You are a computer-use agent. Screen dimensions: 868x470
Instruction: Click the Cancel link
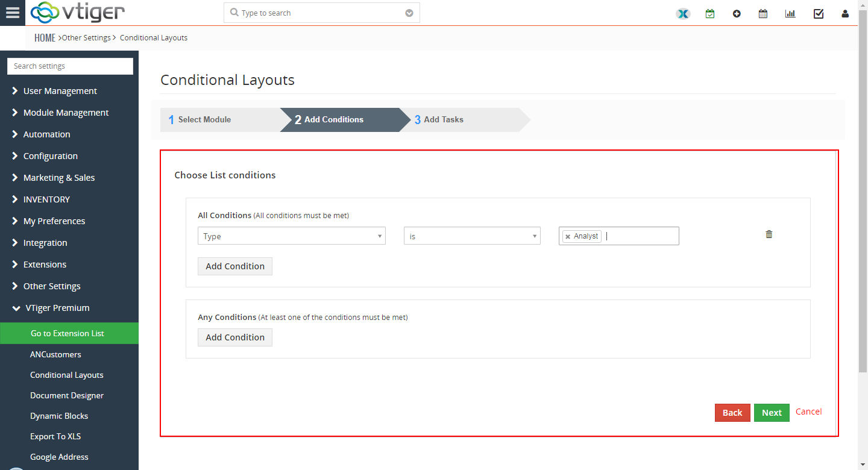tap(809, 412)
